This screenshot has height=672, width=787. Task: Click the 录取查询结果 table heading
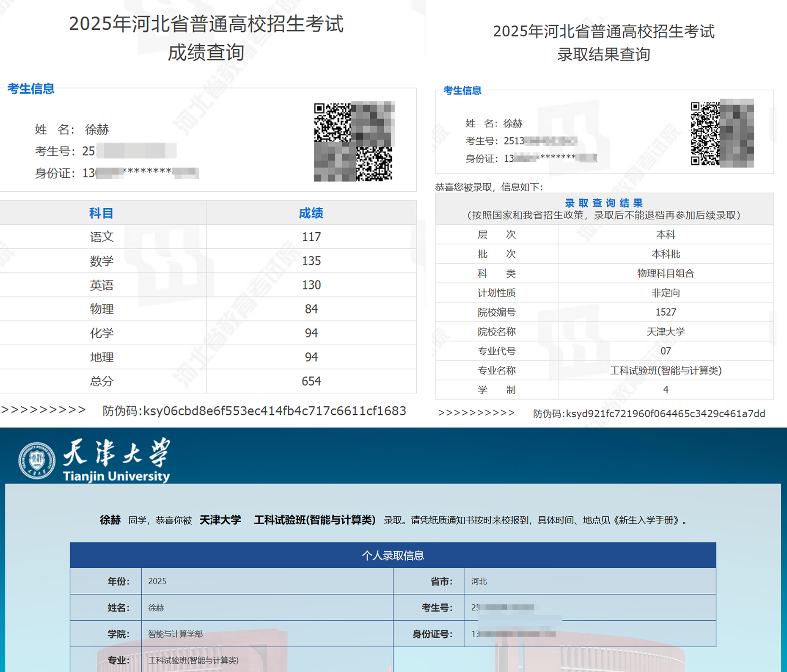click(x=604, y=203)
